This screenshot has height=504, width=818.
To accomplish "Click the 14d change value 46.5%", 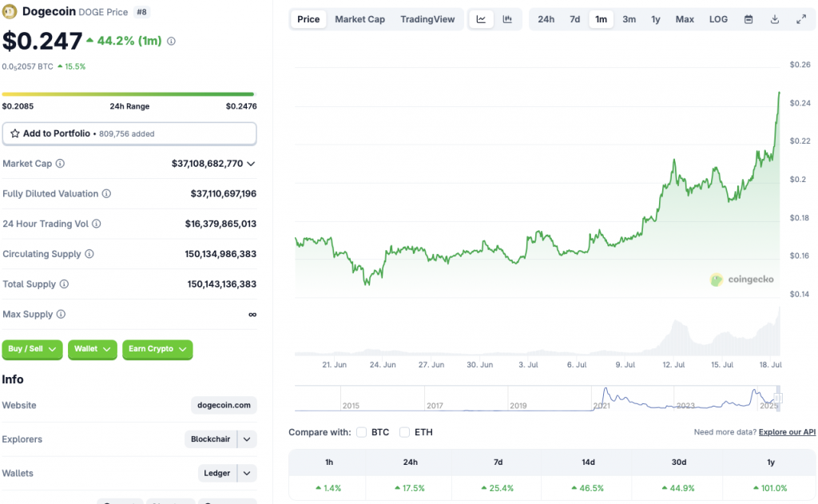I will (x=587, y=488).
